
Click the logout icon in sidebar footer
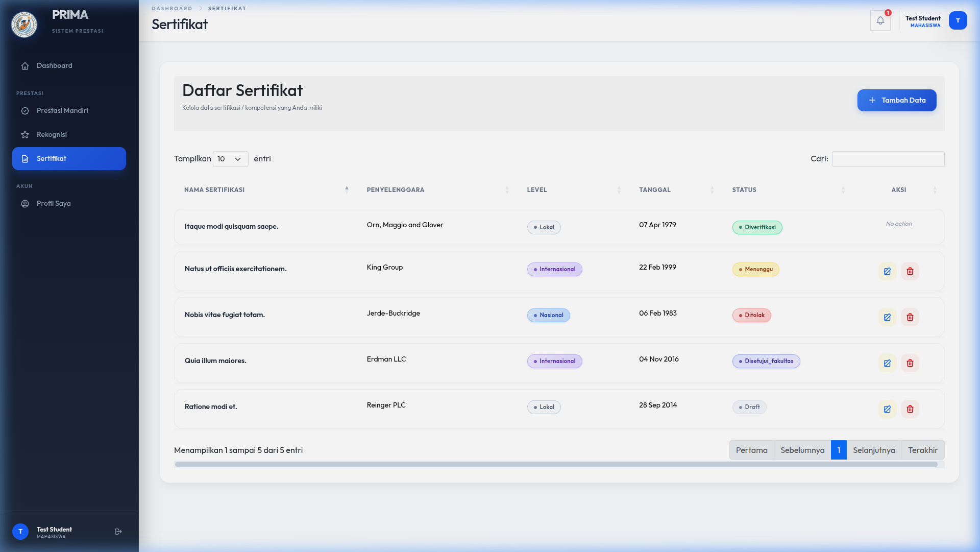(x=118, y=532)
